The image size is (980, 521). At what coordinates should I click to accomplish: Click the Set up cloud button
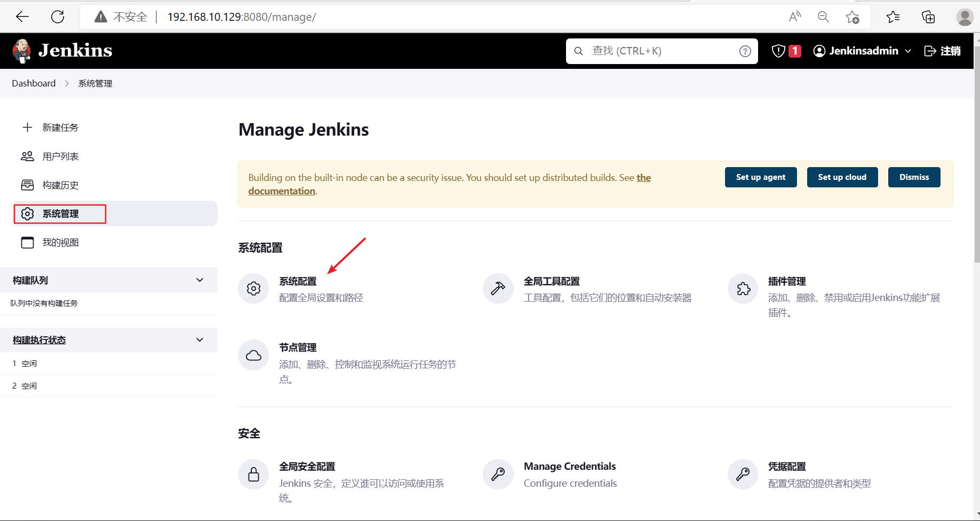click(x=842, y=177)
